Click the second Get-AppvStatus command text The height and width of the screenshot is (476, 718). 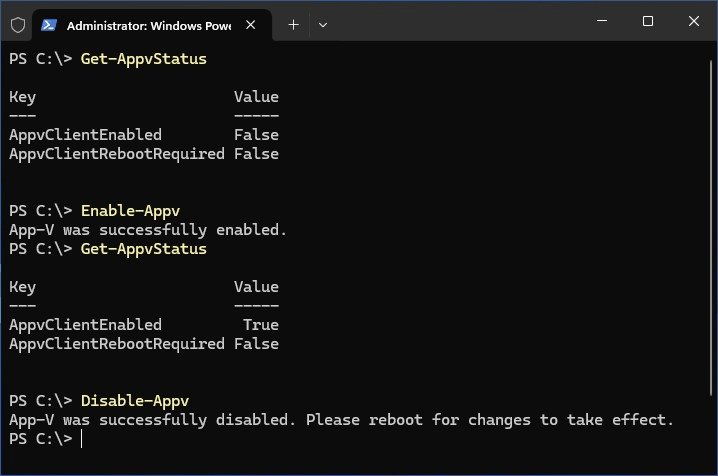(143, 249)
